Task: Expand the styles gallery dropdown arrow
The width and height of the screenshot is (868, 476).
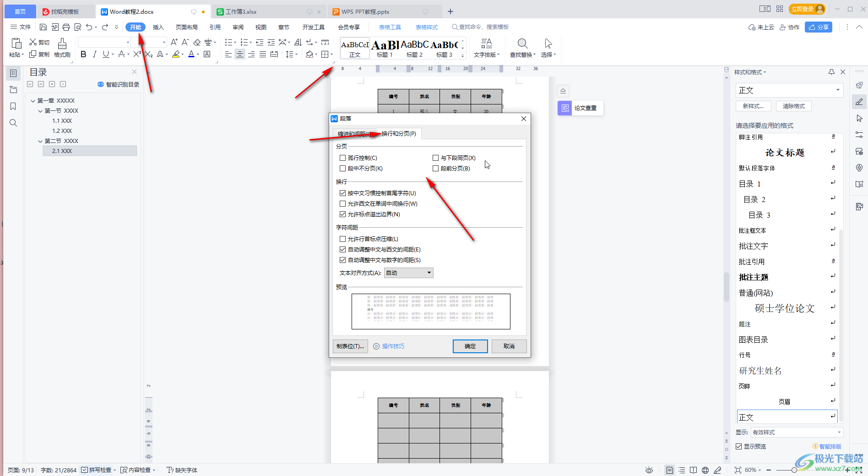Action: (x=463, y=56)
